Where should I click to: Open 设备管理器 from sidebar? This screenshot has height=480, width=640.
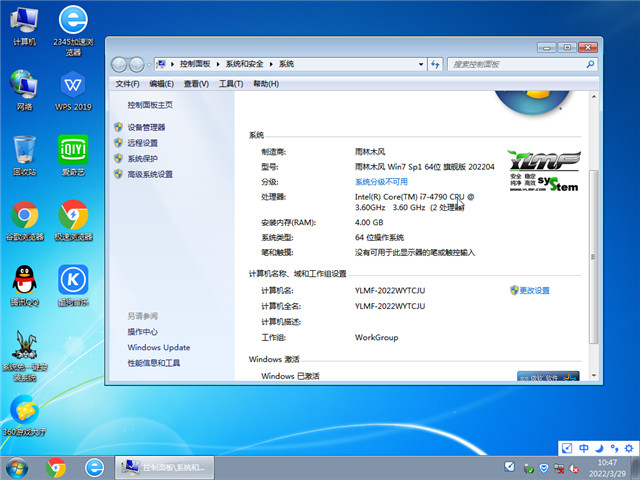(x=146, y=127)
